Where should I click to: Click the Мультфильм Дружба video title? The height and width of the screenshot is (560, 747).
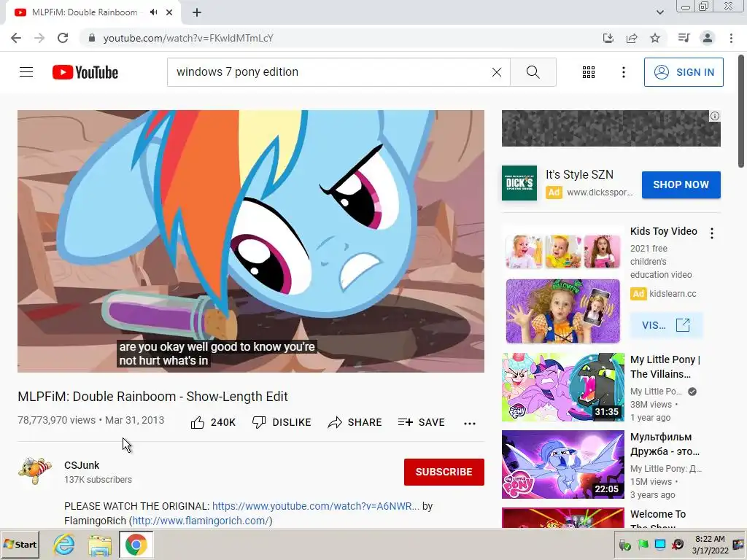pos(665,444)
